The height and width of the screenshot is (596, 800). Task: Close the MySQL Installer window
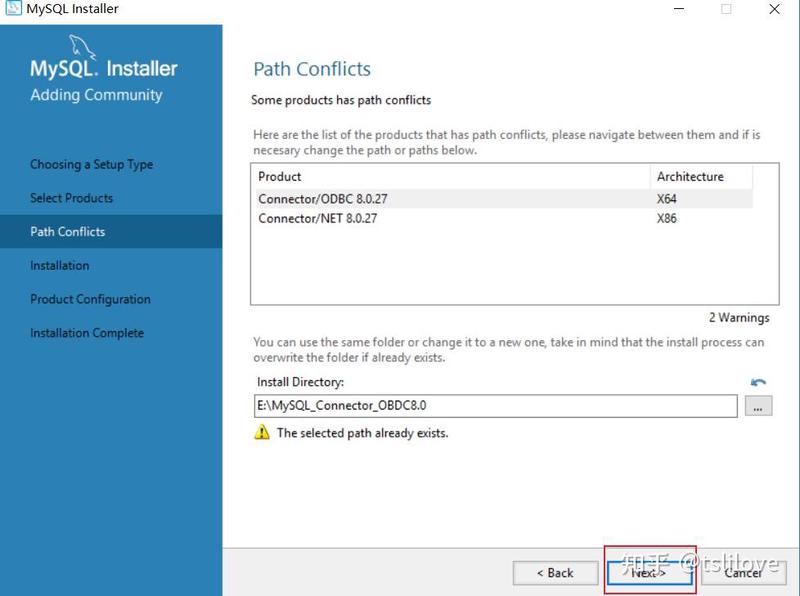[x=774, y=9]
